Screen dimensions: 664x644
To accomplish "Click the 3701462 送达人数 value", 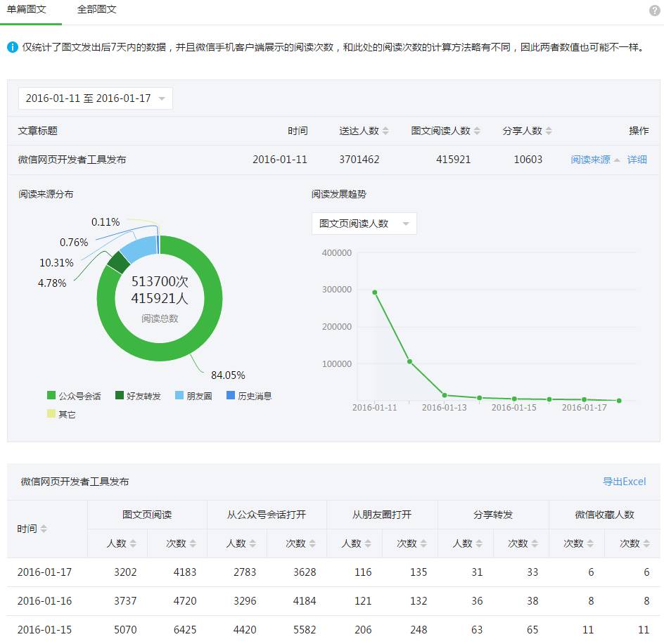I will (x=359, y=160).
